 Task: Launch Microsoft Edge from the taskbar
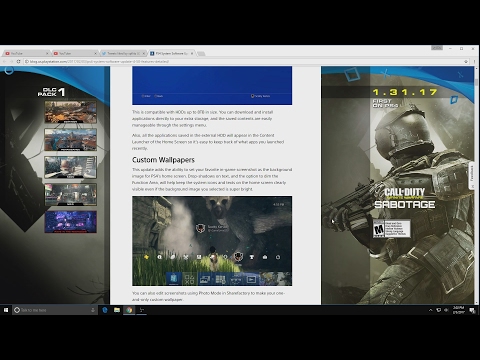(x=105, y=310)
